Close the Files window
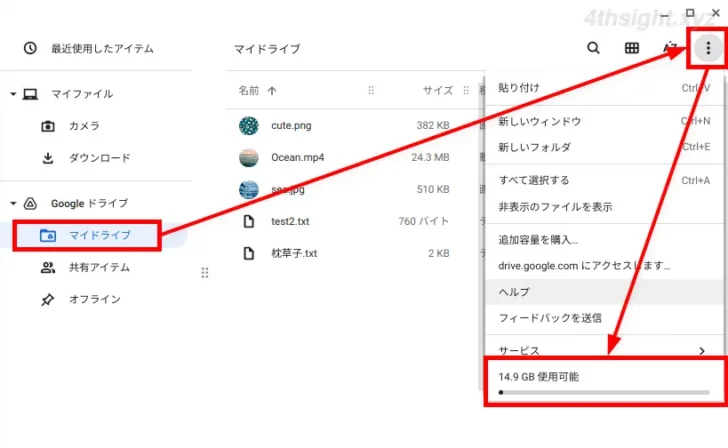This screenshot has width=728, height=448. [715, 13]
